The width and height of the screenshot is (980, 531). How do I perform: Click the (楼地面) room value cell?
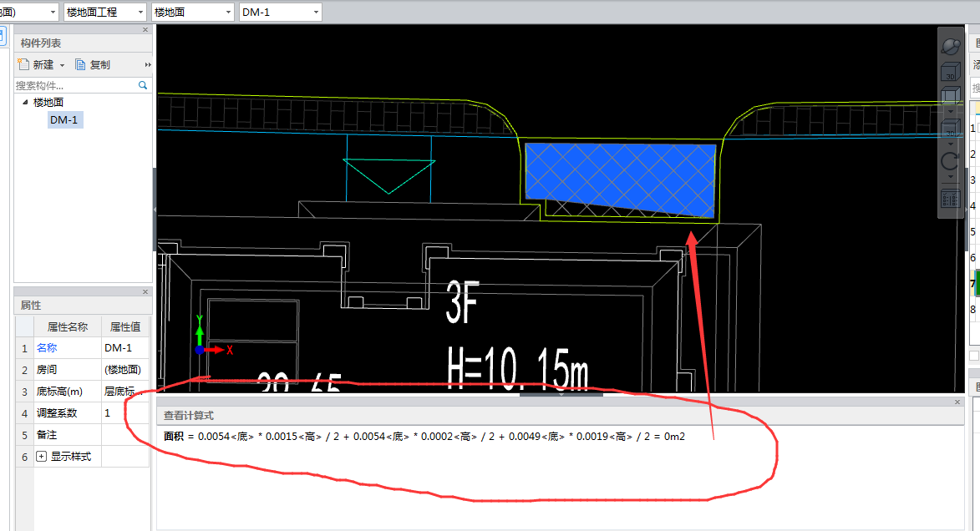tap(125, 370)
